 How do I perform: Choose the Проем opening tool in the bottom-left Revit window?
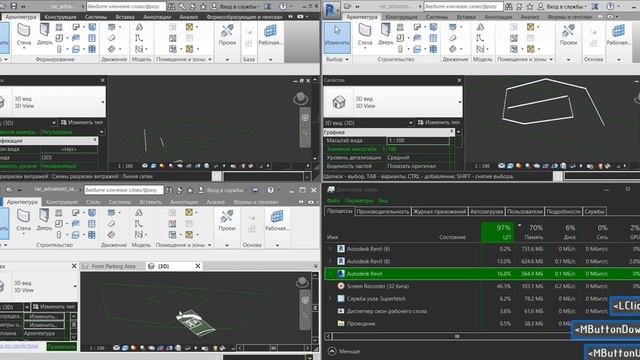point(227,221)
